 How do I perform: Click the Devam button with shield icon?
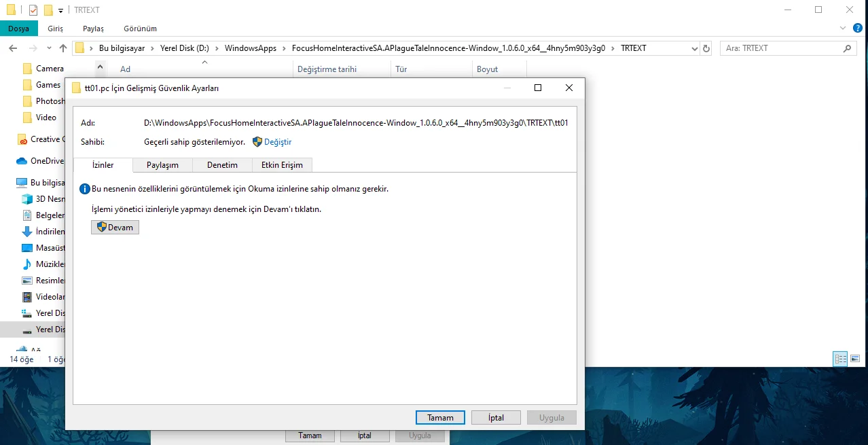(115, 228)
